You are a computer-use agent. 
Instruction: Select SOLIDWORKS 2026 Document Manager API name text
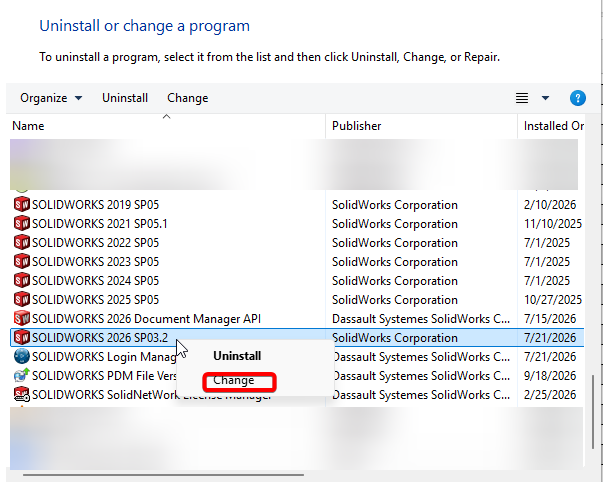146,319
